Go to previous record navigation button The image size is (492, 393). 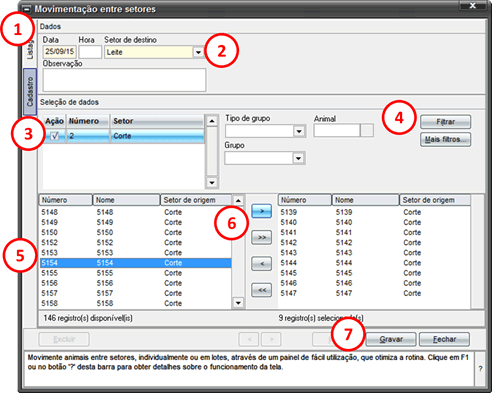coord(249,339)
